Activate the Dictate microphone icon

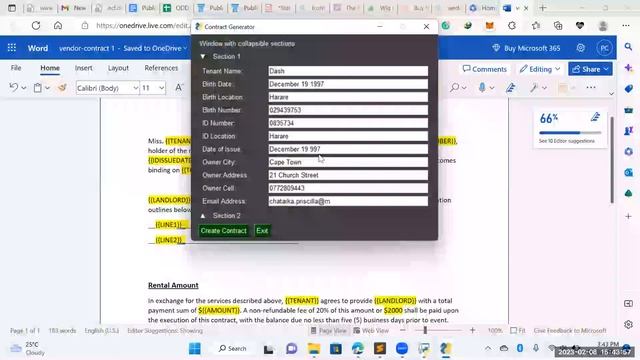[482, 87]
